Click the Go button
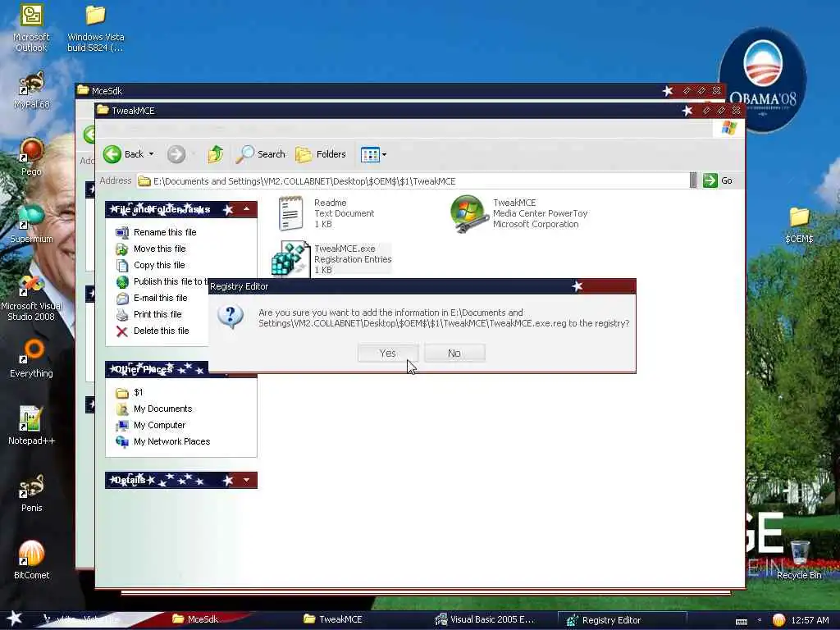The image size is (840, 630). [x=718, y=180]
